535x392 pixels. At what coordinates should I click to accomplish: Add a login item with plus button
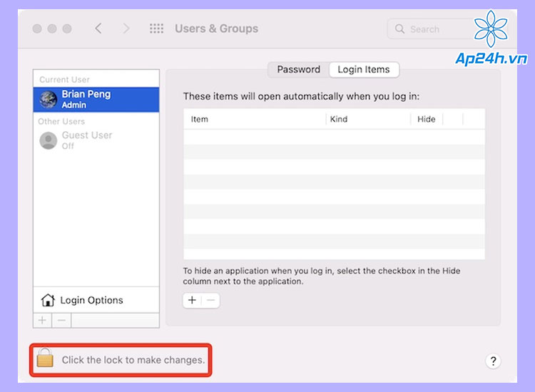click(192, 300)
